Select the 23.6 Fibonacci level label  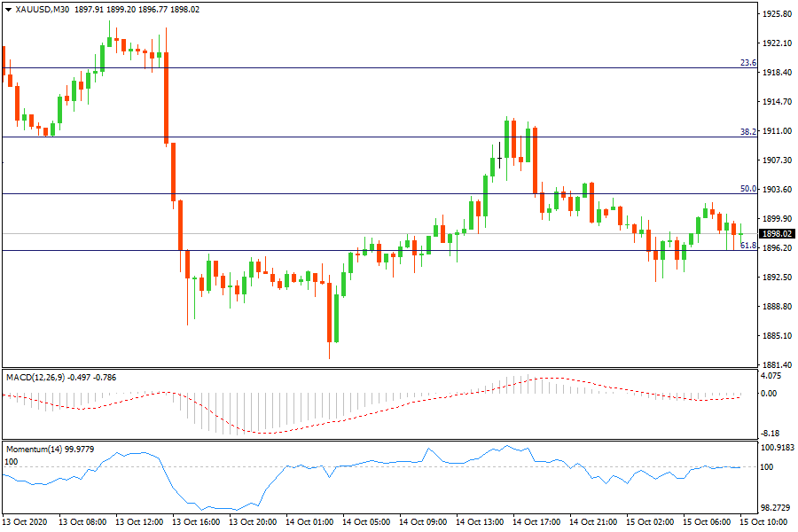coord(747,63)
